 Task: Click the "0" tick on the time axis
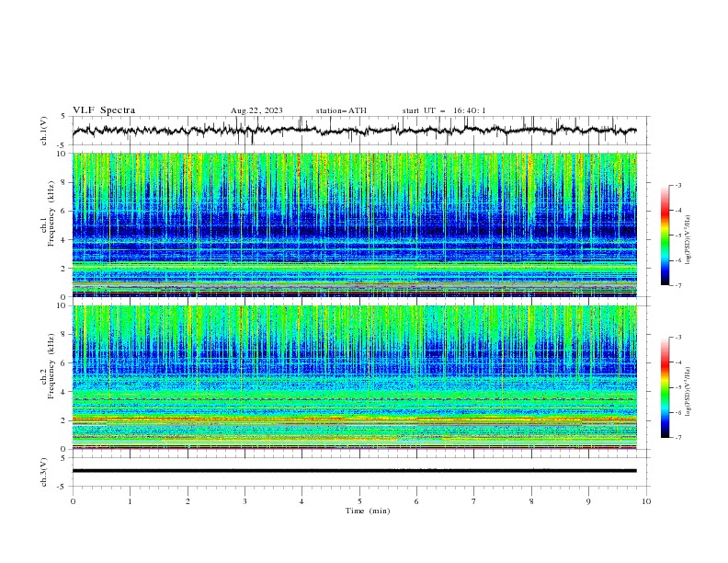point(73,501)
